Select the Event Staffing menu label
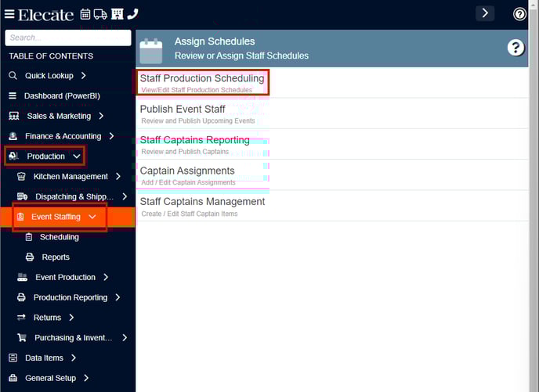 56,217
